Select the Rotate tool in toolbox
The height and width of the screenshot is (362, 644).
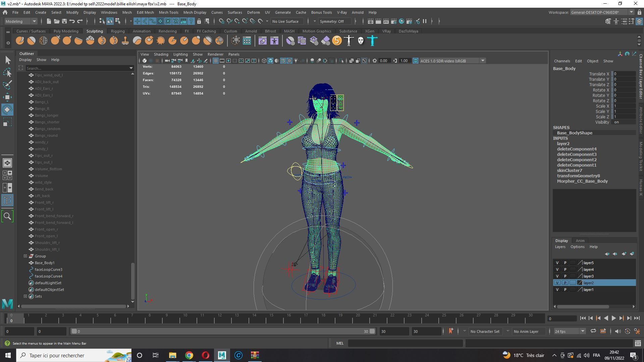click(x=7, y=110)
